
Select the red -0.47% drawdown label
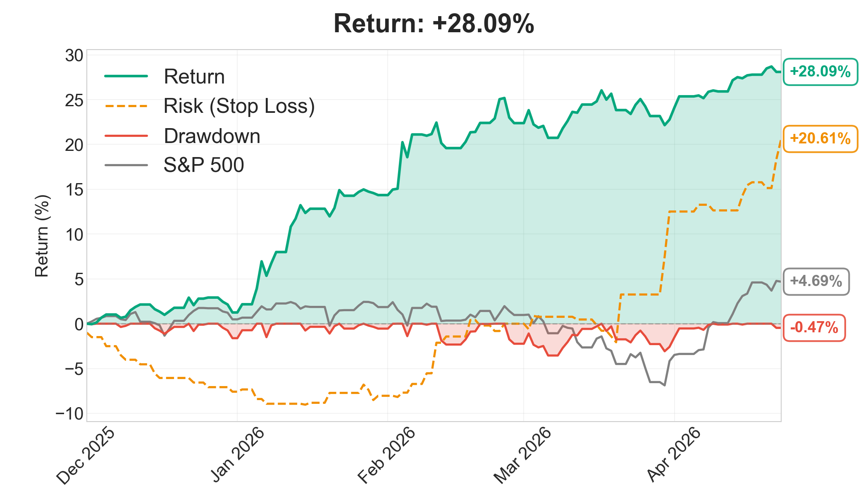(x=814, y=328)
